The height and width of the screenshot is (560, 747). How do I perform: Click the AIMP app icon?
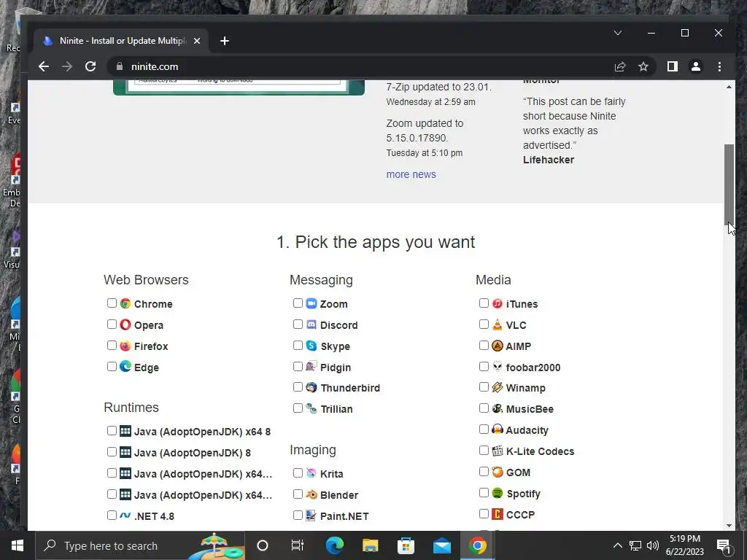pos(498,346)
